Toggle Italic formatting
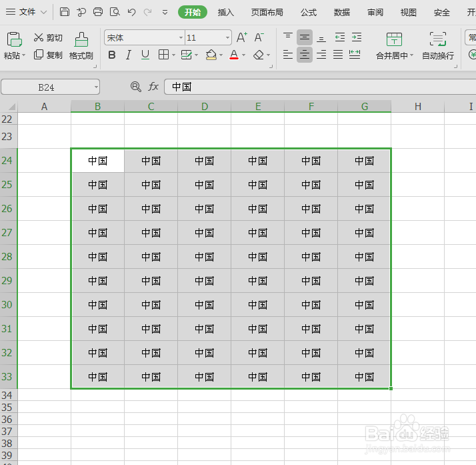This screenshot has width=476, height=465. pos(129,55)
